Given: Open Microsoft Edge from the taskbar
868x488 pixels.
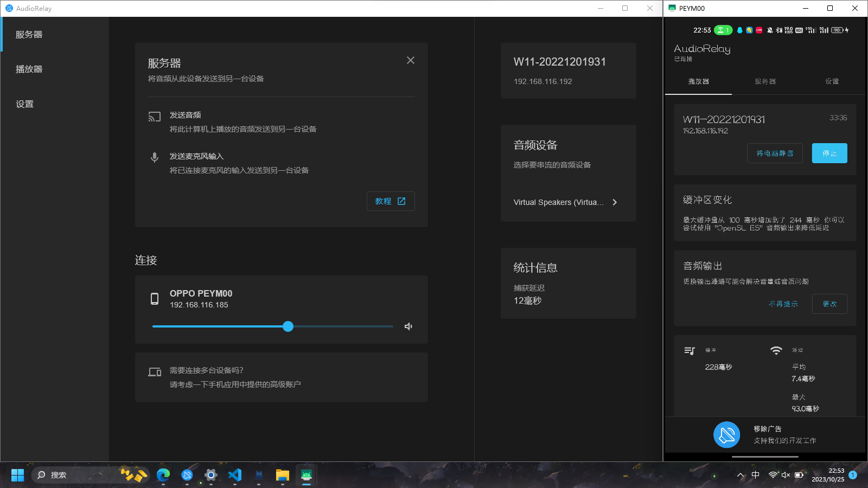Looking at the screenshot, I should pos(163,475).
